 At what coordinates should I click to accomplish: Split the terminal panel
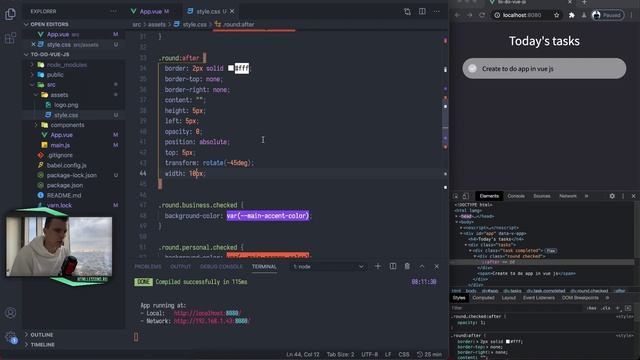pos(393,266)
